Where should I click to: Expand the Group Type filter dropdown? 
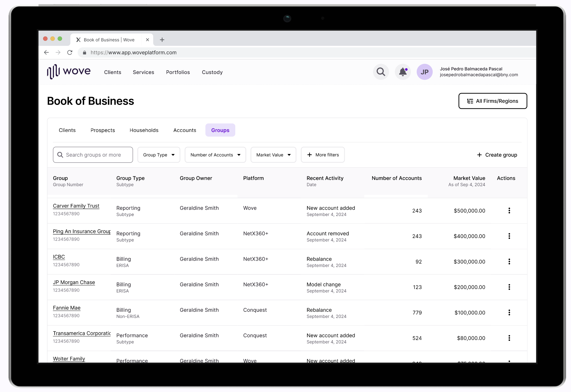[159, 155]
